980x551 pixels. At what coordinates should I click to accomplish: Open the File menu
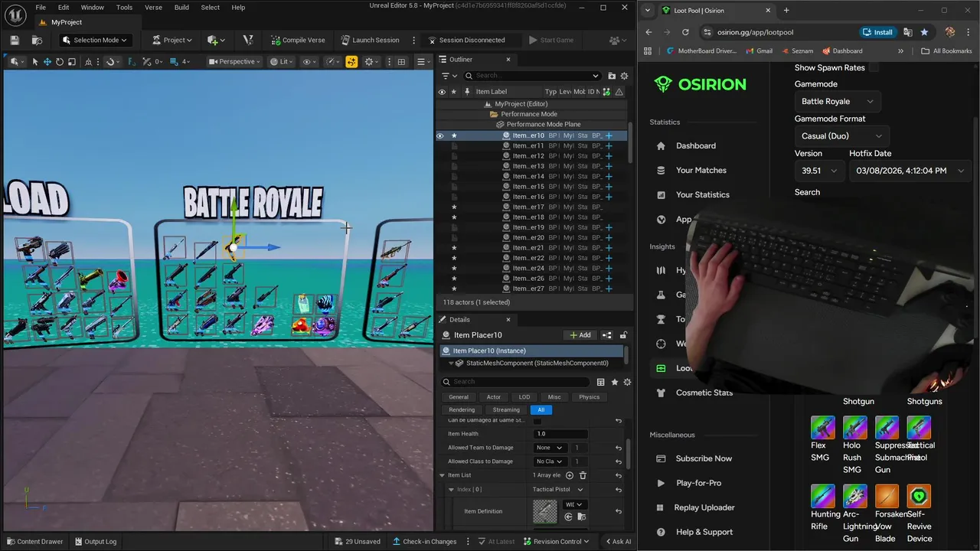click(x=41, y=8)
